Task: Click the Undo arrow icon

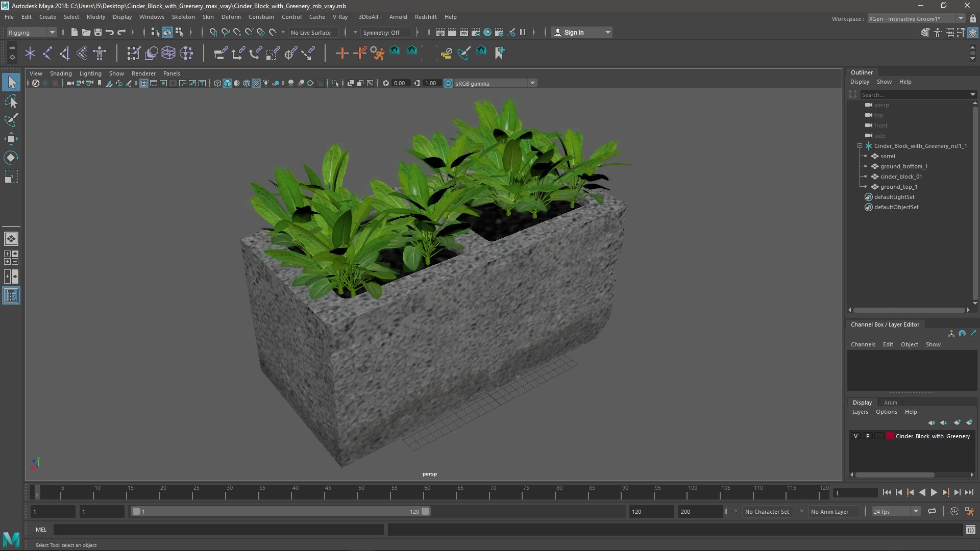Action: (109, 32)
